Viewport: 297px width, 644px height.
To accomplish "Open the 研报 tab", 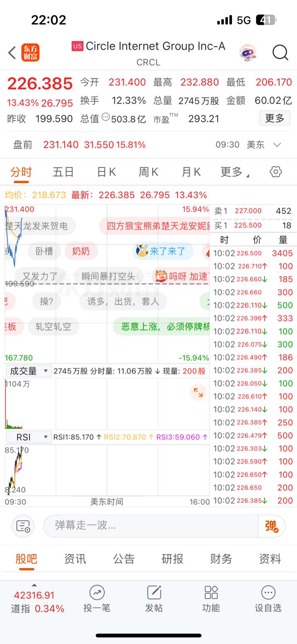I will click(x=172, y=559).
